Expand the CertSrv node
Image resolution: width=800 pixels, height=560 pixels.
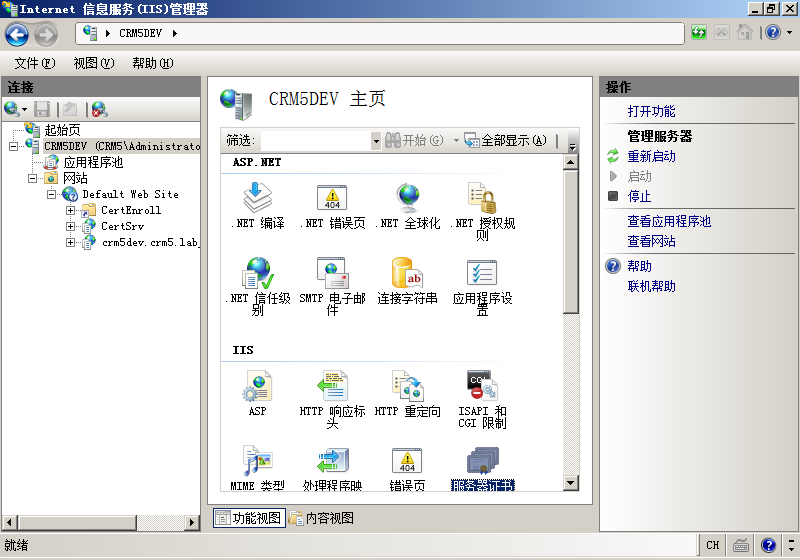70,226
